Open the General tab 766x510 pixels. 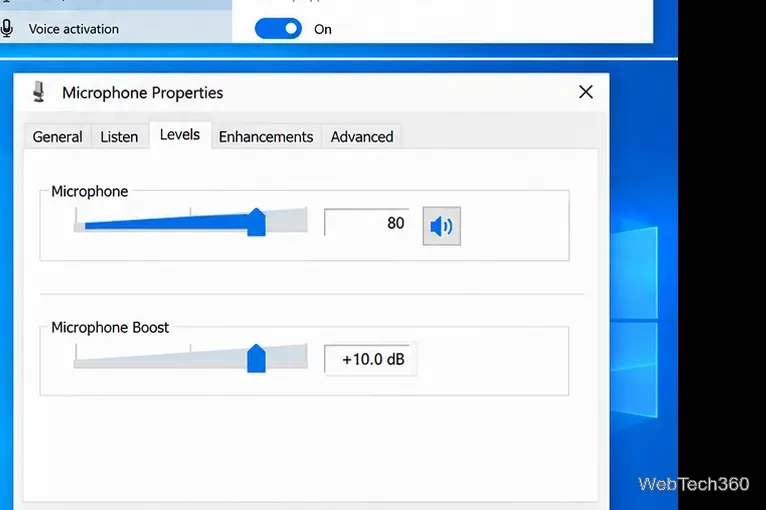click(57, 137)
